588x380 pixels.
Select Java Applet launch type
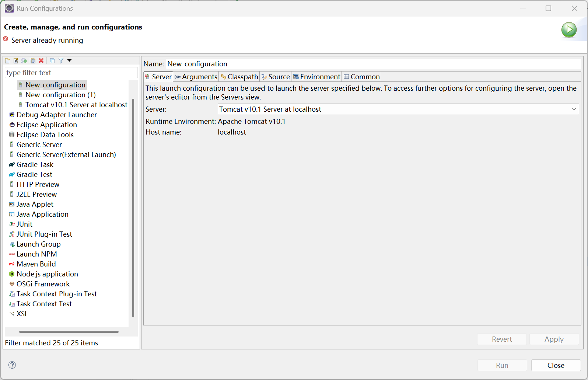[31, 204]
